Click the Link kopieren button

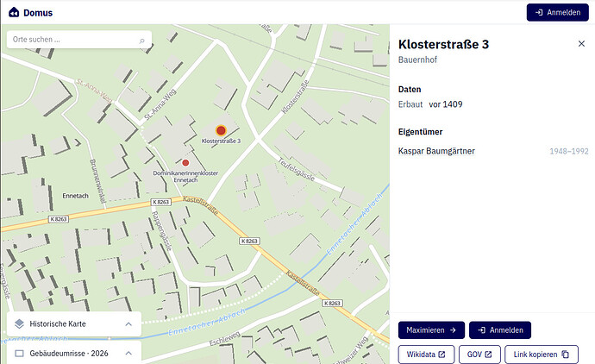pyautogui.click(x=542, y=355)
